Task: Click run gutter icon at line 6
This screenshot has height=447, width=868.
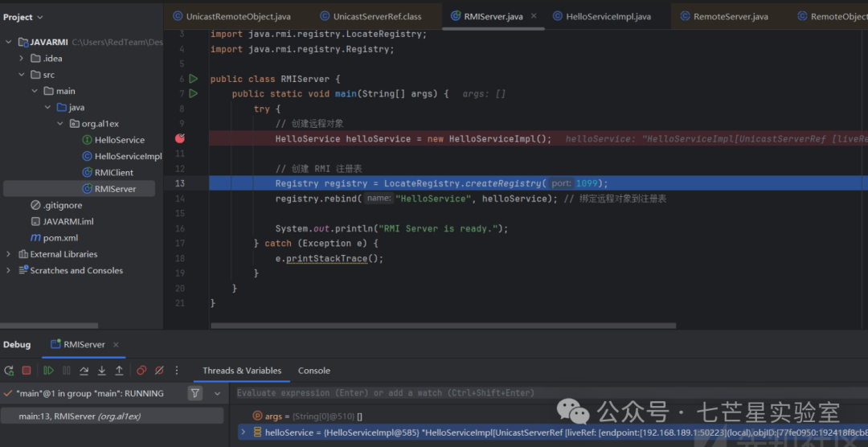Action: 193,79
